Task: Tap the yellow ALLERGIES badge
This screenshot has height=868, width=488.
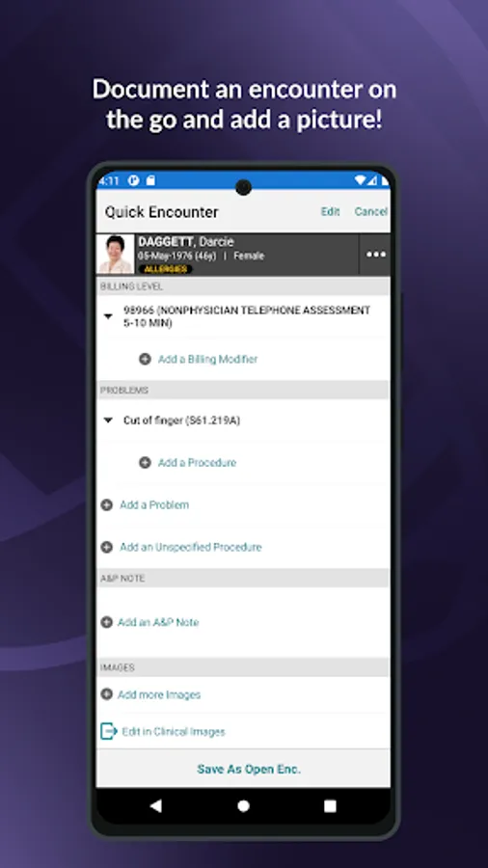Action: (x=166, y=269)
